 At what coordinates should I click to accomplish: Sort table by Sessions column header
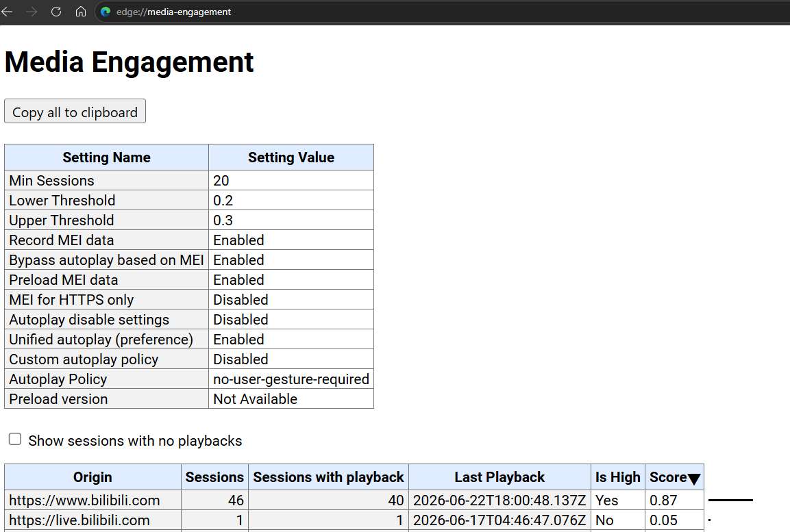(x=214, y=477)
